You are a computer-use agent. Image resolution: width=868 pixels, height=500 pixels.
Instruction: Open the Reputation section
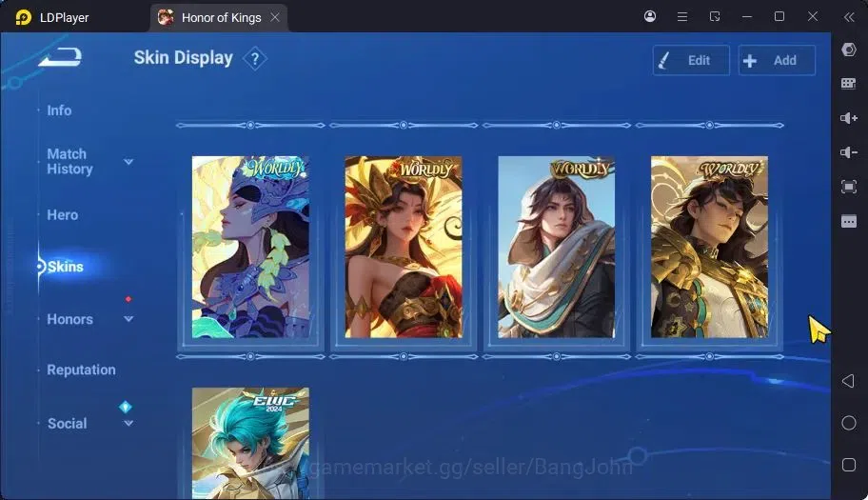click(x=82, y=370)
